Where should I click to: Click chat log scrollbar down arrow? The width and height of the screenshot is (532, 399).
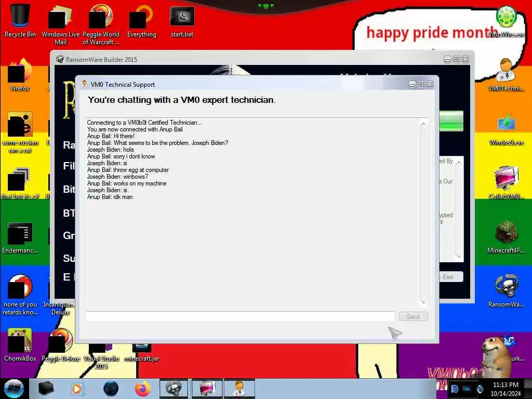[x=423, y=302]
